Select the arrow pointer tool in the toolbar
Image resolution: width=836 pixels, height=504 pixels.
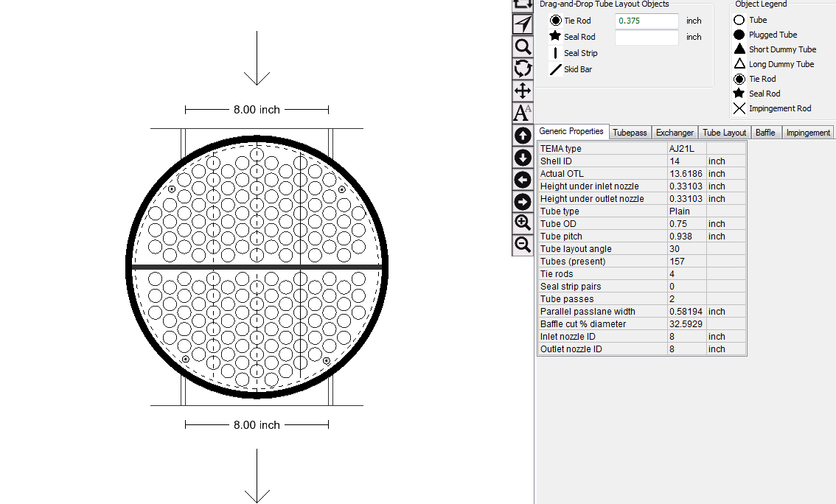(x=523, y=24)
